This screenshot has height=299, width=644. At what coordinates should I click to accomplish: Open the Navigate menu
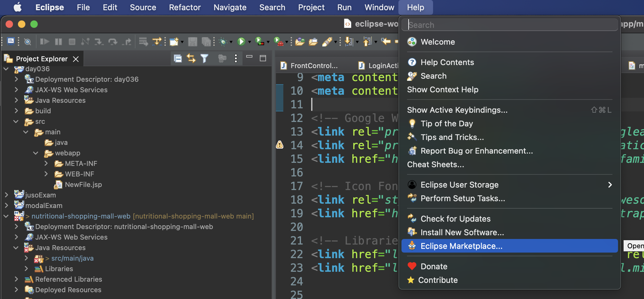tap(230, 7)
